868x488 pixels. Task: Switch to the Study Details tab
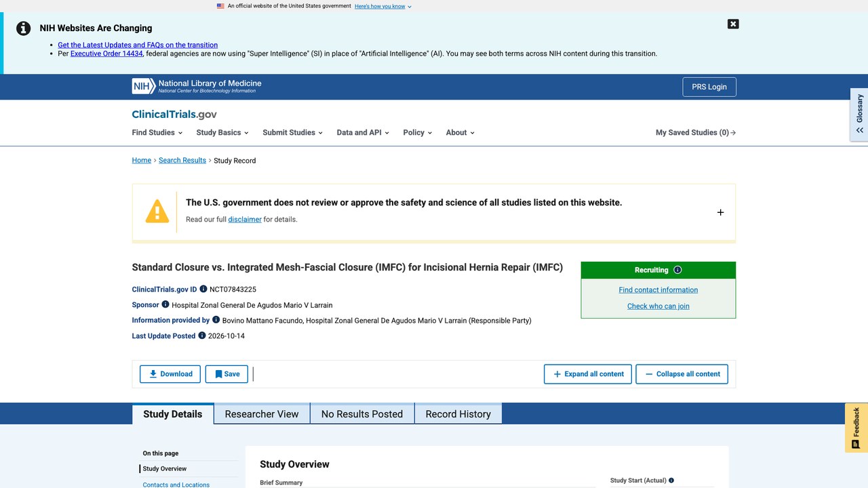click(x=173, y=414)
